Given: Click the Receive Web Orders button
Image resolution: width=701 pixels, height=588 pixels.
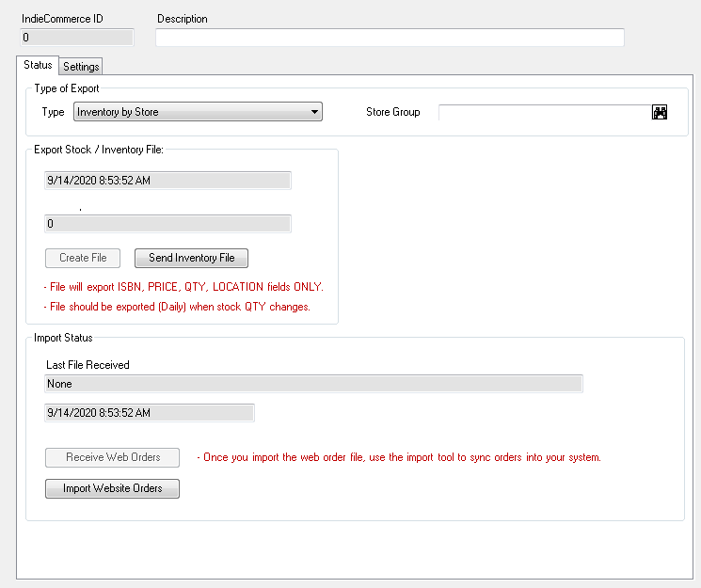Looking at the screenshot, I should point(112,457).
